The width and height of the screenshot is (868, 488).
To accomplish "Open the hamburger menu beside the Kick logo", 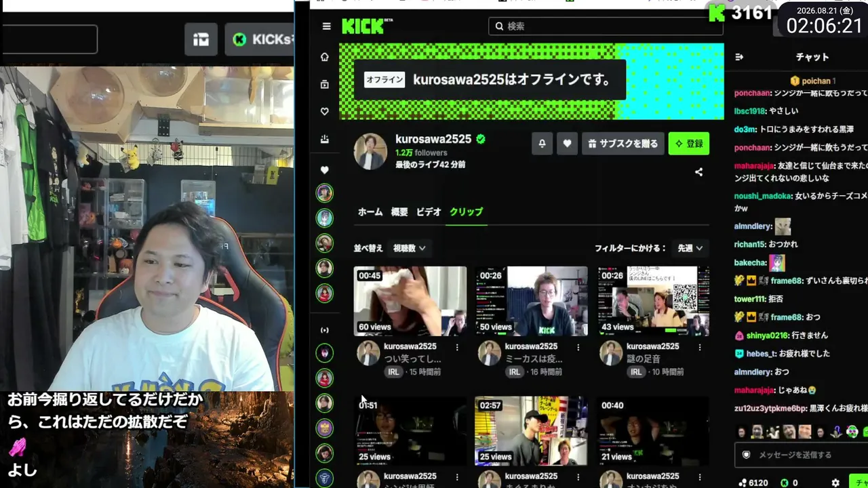I will click(x=326, y=26).
